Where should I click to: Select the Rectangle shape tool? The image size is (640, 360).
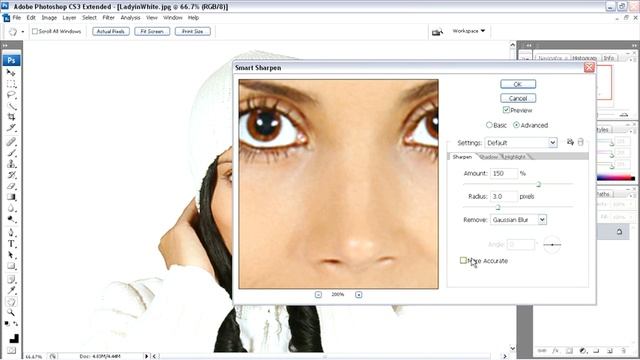tap(11, 266)
